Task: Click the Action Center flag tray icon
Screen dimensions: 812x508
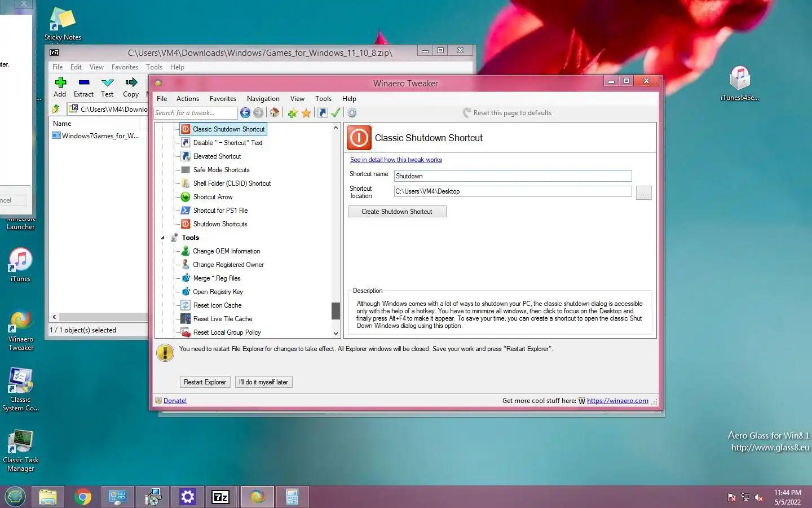Action: 731,497
